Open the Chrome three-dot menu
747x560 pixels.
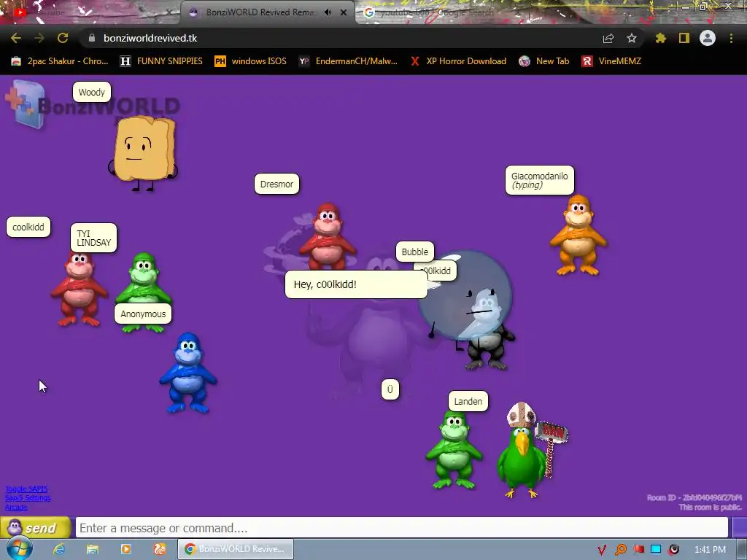click(x=731, y=38)
